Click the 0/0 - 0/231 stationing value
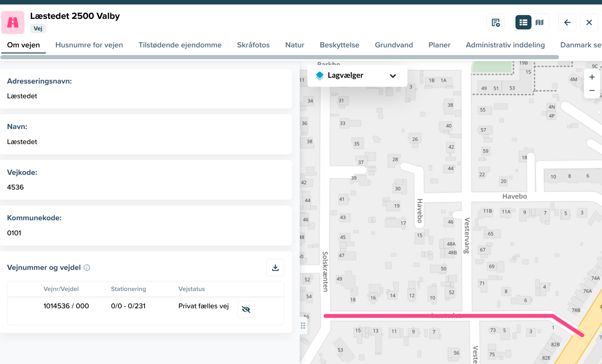The width and height of the screenshot is (602, 364). 128,306
